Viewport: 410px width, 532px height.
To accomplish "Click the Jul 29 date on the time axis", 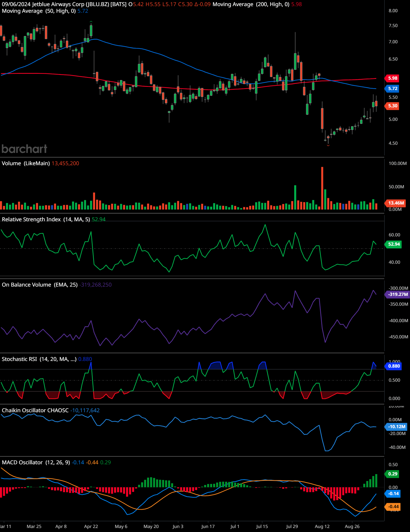I will coord(292,526).
